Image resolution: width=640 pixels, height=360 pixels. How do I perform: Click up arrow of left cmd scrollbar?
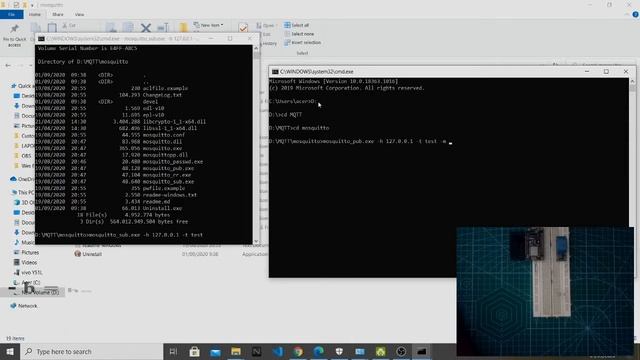(256, 48)
